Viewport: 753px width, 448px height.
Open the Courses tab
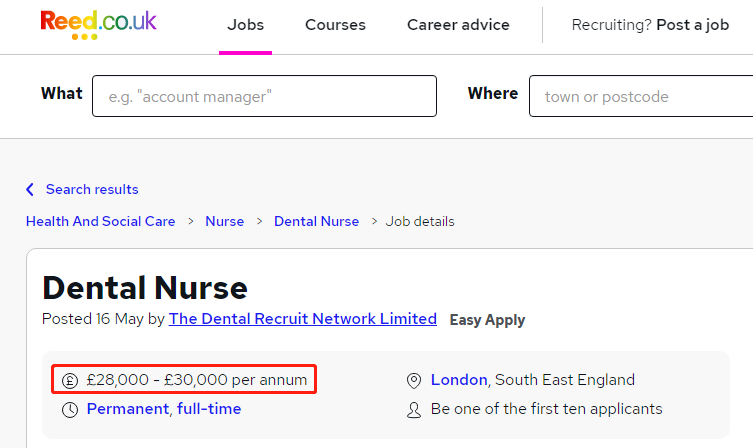335,24
